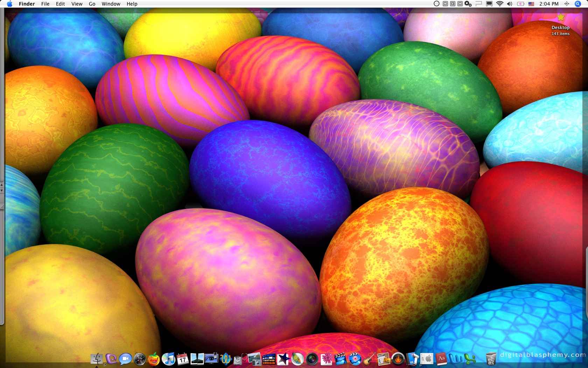The width and height of the screenshot is (588, 368).
Task: Open the volume control in menu bar
Action: pyautogui.click(x=510, y=4)
